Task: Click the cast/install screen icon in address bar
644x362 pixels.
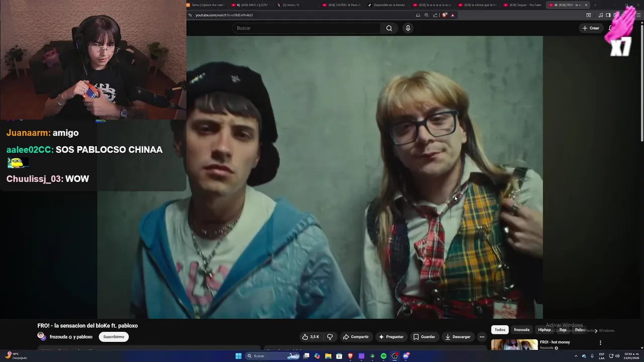Action: pyautogui.click(x=418, y=15)
